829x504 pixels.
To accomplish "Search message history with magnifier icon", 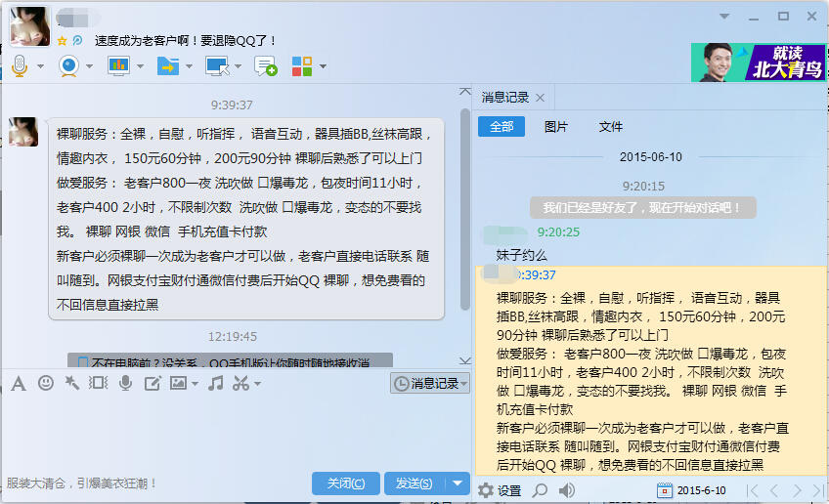I will tap(540, 490).
